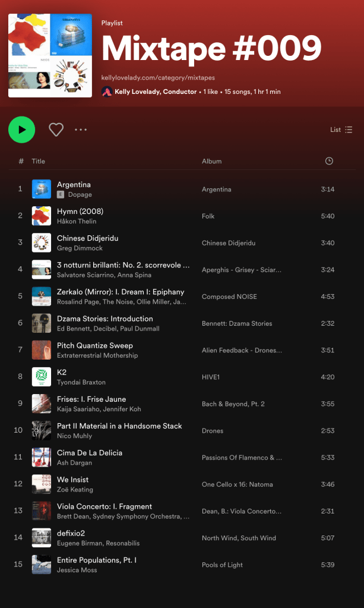Click the Explicit badge under Argentina

pos(61,194)
